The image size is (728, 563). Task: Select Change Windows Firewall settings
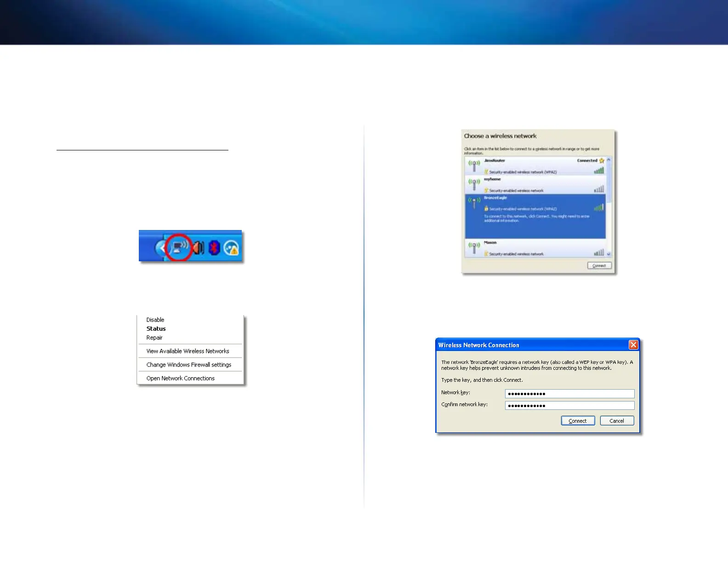pos(189,365)
